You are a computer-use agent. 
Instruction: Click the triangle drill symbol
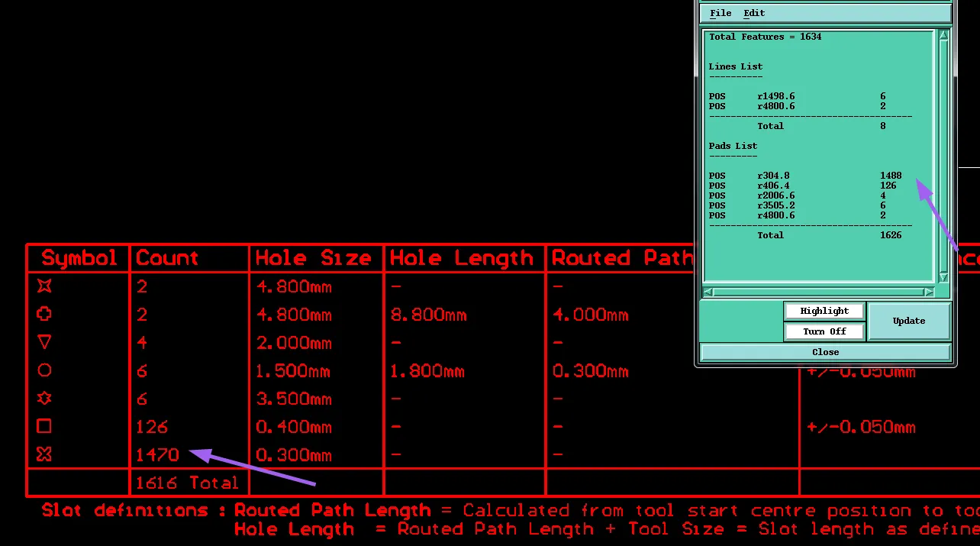(44, 342)
